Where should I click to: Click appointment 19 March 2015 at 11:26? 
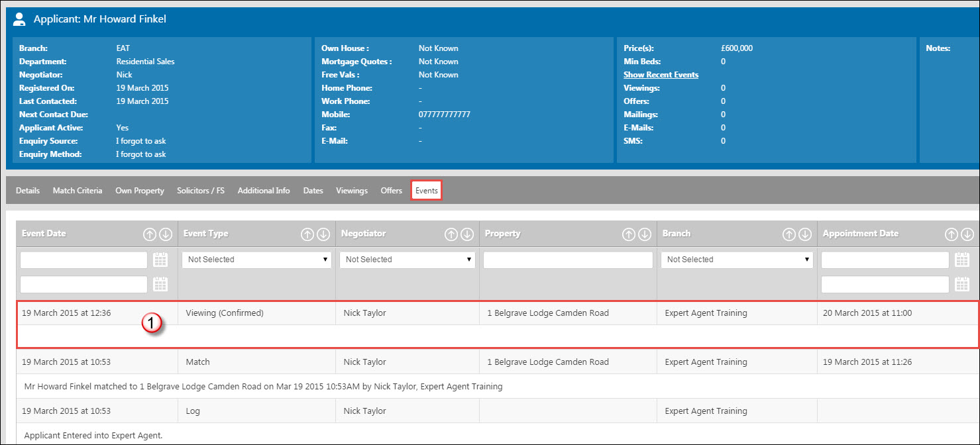click(x=867, y=362)
